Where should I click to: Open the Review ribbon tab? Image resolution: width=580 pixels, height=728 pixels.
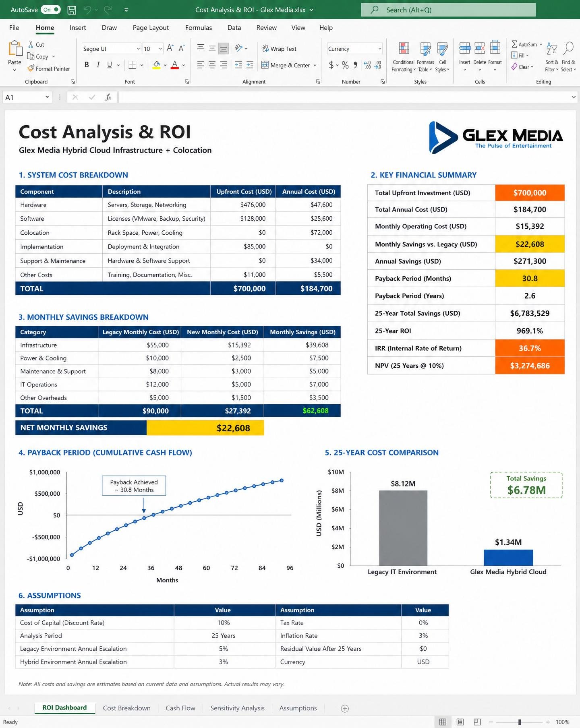click(266, 27)
